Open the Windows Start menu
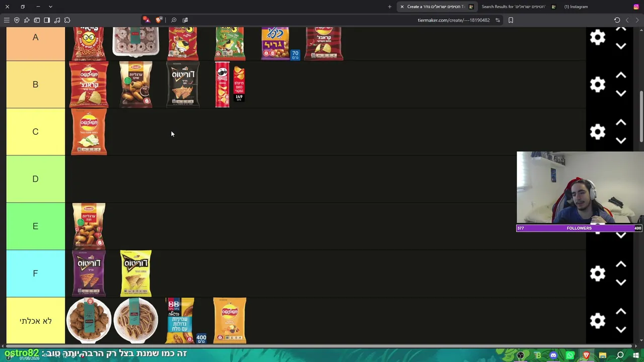644x362 pixels. pos(636,355)
